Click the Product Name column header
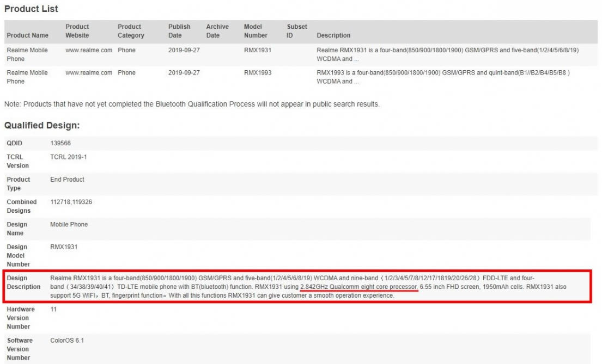 (x=27, y=35)
